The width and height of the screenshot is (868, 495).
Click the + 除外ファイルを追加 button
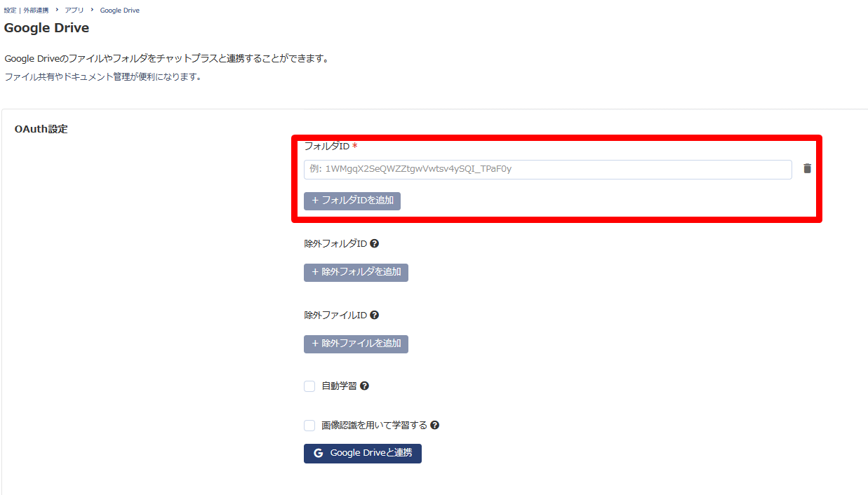point(356,344)
